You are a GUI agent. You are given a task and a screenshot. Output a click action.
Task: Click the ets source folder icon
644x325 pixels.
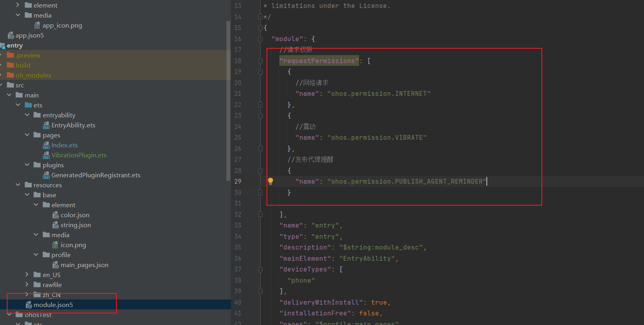click(x=28, y=105)
